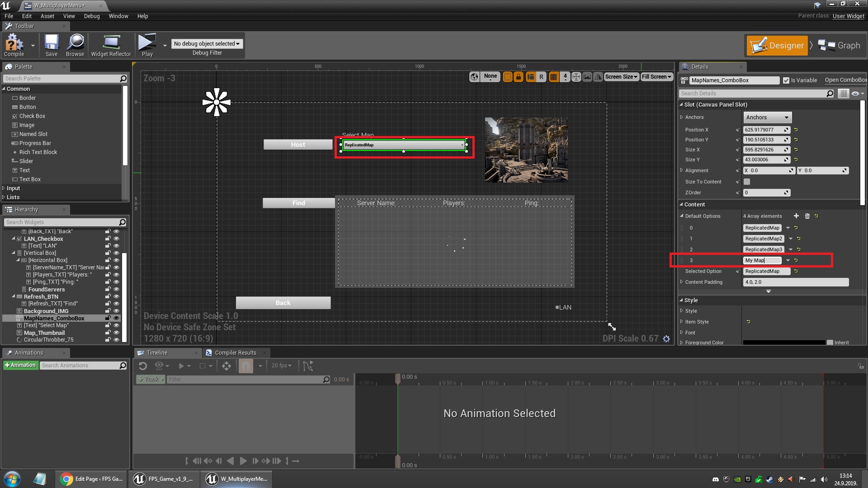Image resolution: width=868 pixels, height=488 pixels.
Task: Switch to Compiler Results tab
Action: coord(235,353)
